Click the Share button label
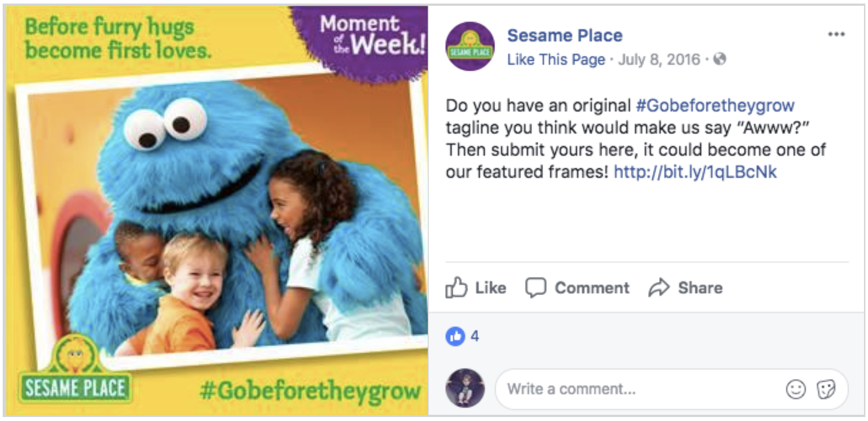 (x=700, y=288)
